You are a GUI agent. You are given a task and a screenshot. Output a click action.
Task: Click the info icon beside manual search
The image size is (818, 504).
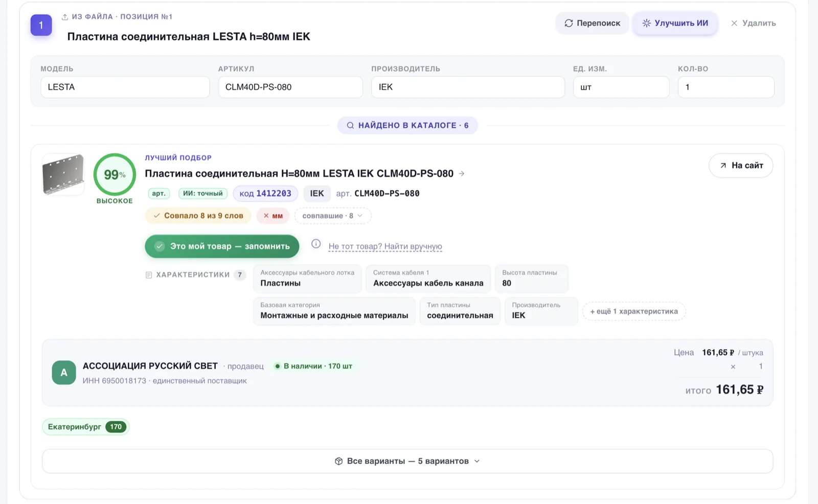(316, 244)
